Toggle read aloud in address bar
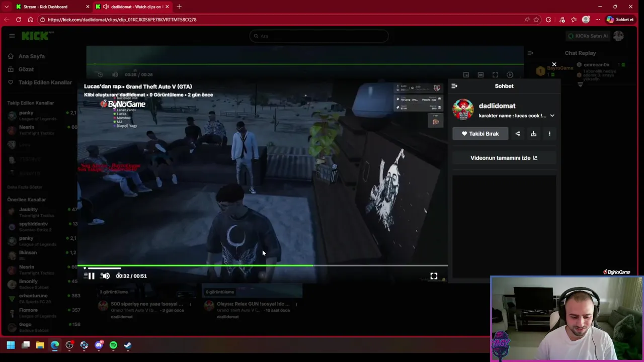The image size is (644, 362). click(x=527, y=20)
